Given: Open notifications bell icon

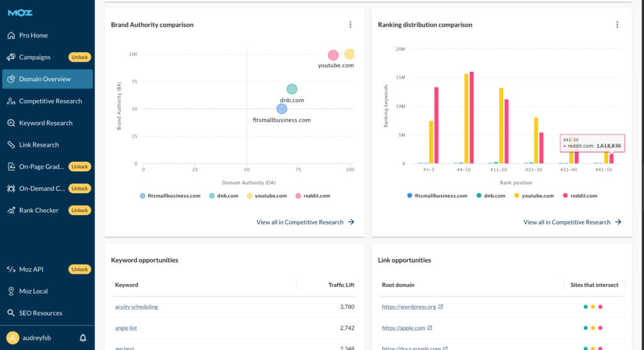Looking at the screenshot, I should click(83, 338).
